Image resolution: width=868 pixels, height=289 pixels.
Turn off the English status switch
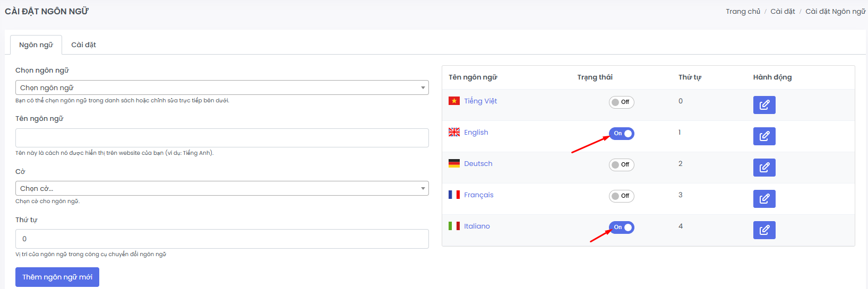point(621,134)
